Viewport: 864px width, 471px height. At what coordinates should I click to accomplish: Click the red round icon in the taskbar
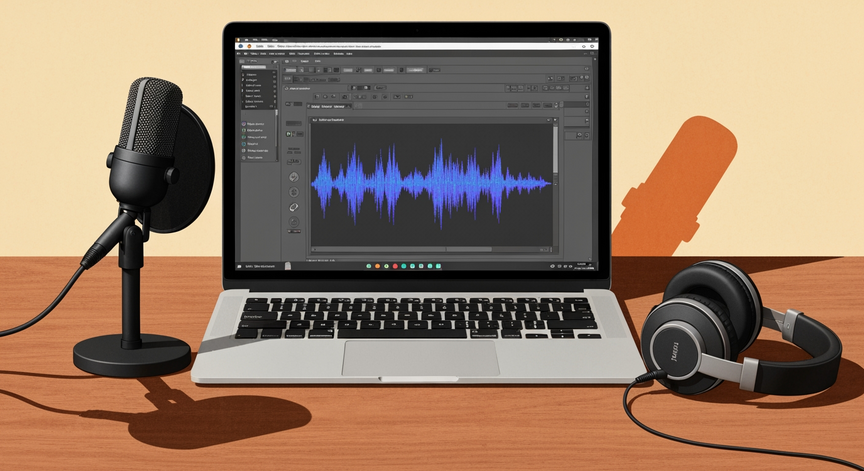395,266
